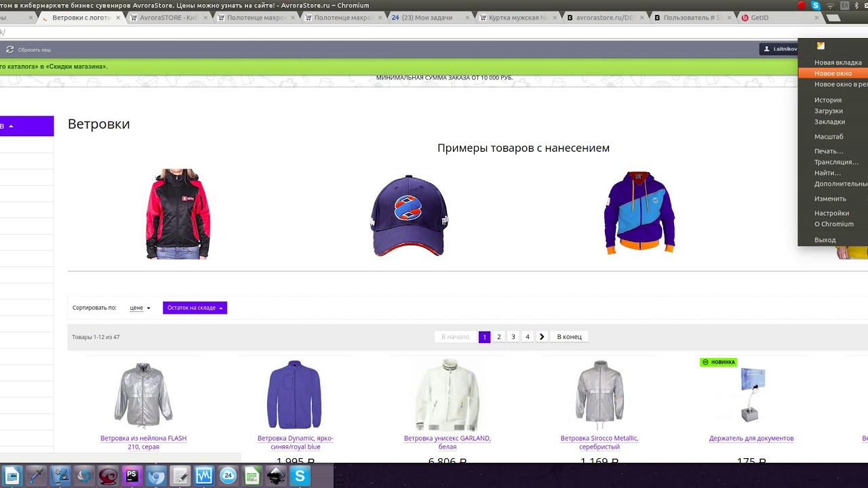Collapse the purple catalog sidebar header
Screen dimensions: 868x488
26,126
